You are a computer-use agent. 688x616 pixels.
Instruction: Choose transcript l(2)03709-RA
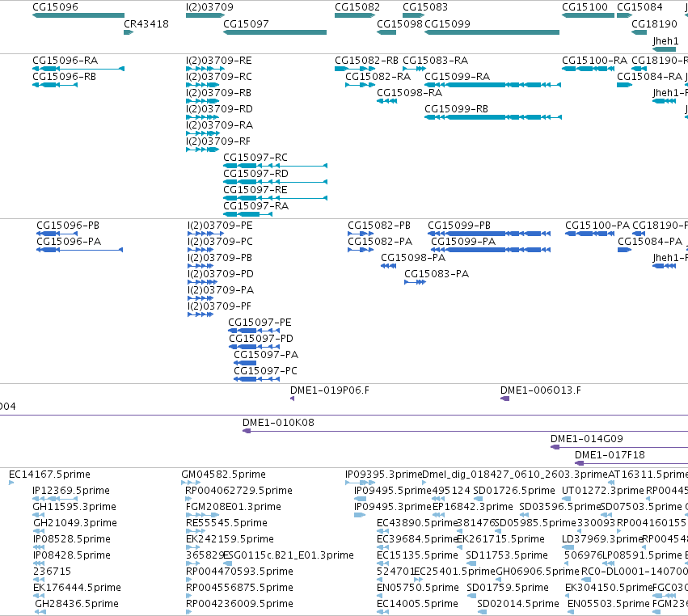(x=219, y=125)
